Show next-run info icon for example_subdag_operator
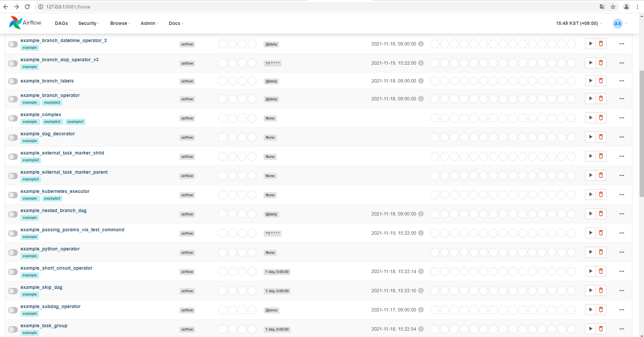 pos(421,310)
